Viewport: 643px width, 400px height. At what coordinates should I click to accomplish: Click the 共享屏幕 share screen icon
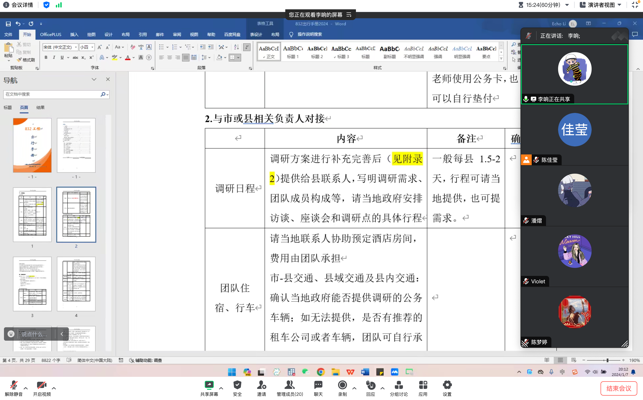(x=209, y=385)
